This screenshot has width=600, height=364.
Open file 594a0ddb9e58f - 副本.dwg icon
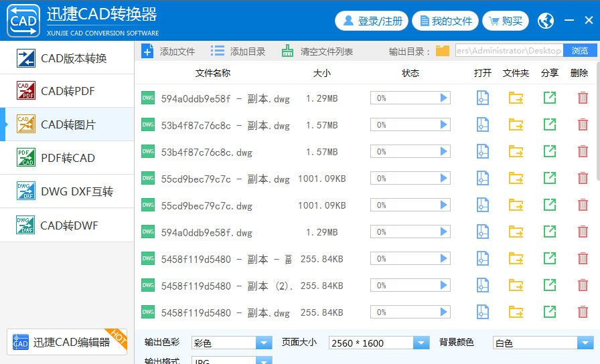point(483,98)
